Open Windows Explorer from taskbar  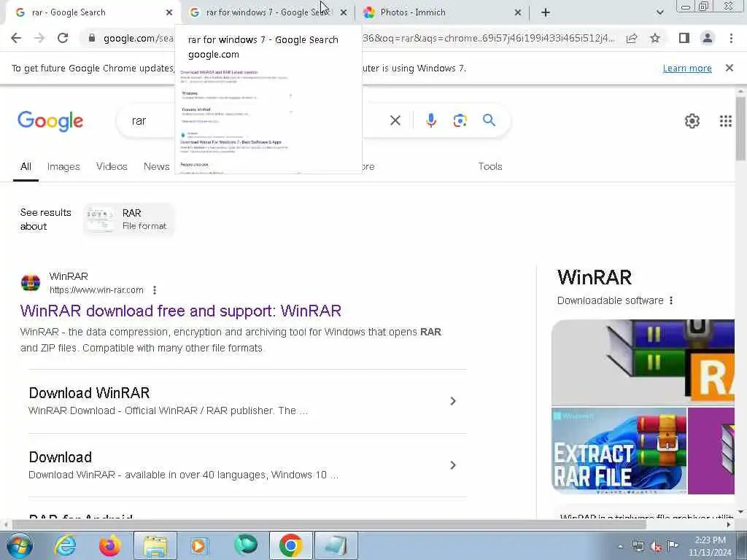(155, 545)
